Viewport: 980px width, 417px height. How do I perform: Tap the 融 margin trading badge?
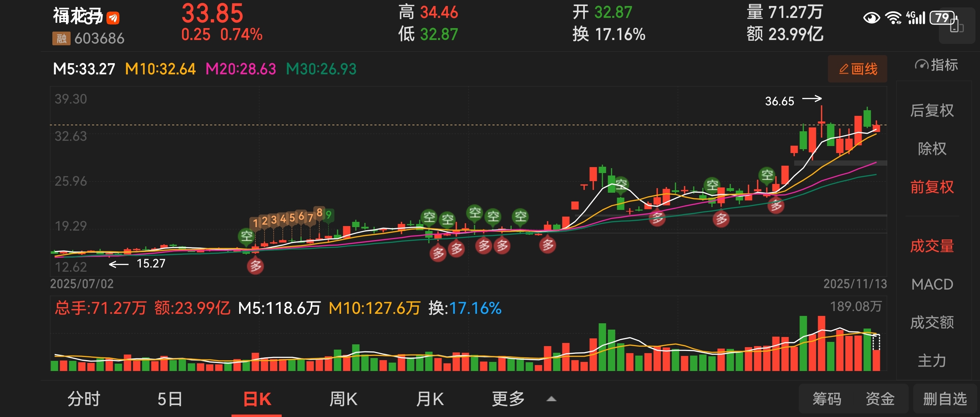[x=61, y=38]
